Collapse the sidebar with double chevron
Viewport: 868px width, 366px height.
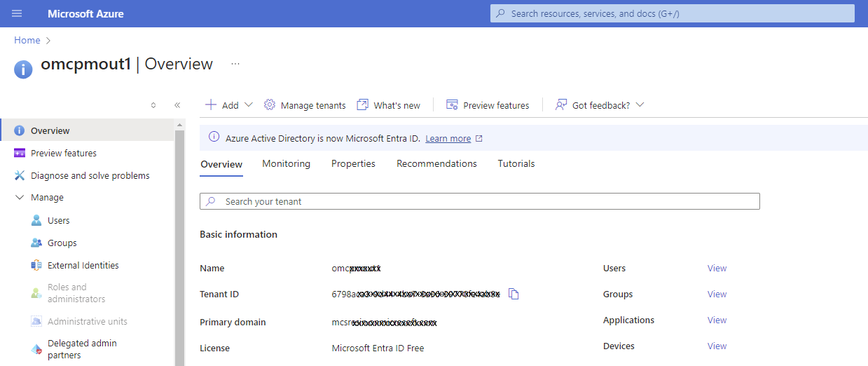177,105
